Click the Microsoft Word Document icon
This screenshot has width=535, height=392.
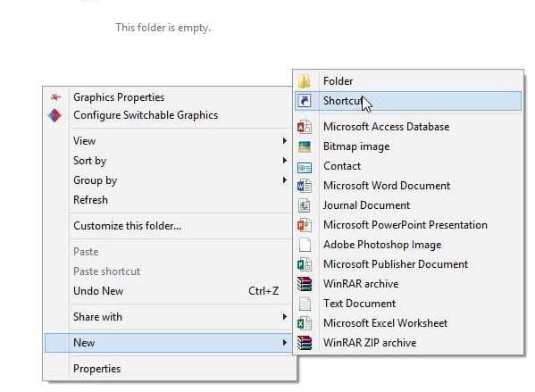[x=304, y=186]
